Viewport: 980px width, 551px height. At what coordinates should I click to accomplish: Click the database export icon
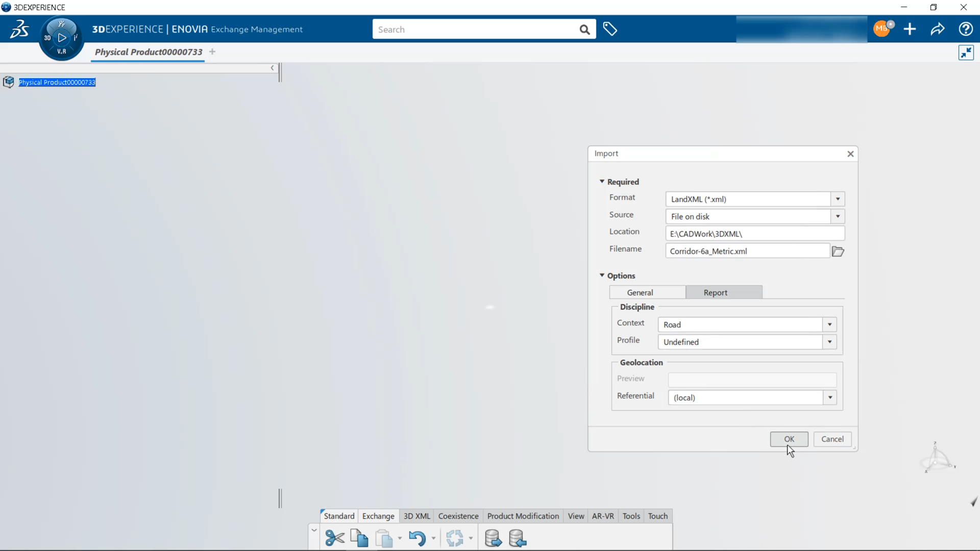click(x=493, y=538)
